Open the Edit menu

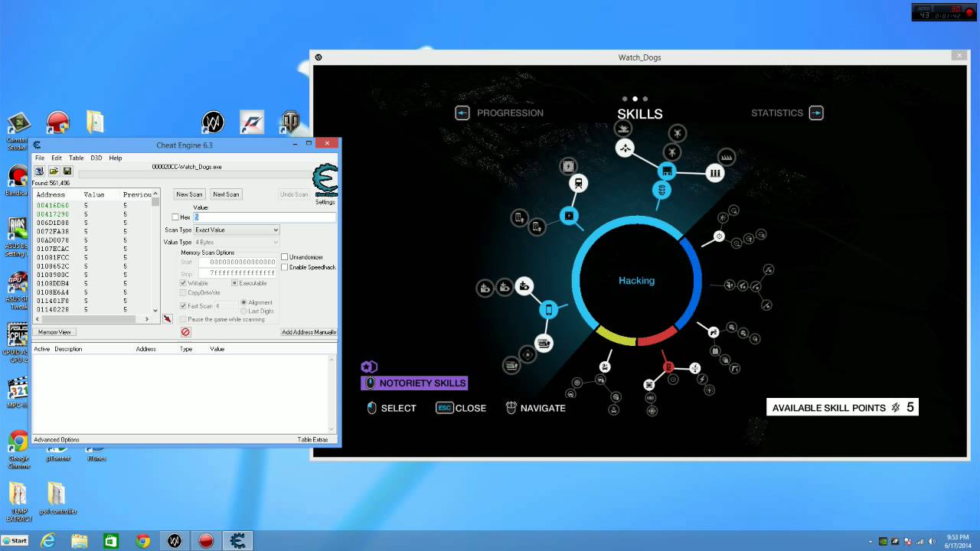[57, 158]
